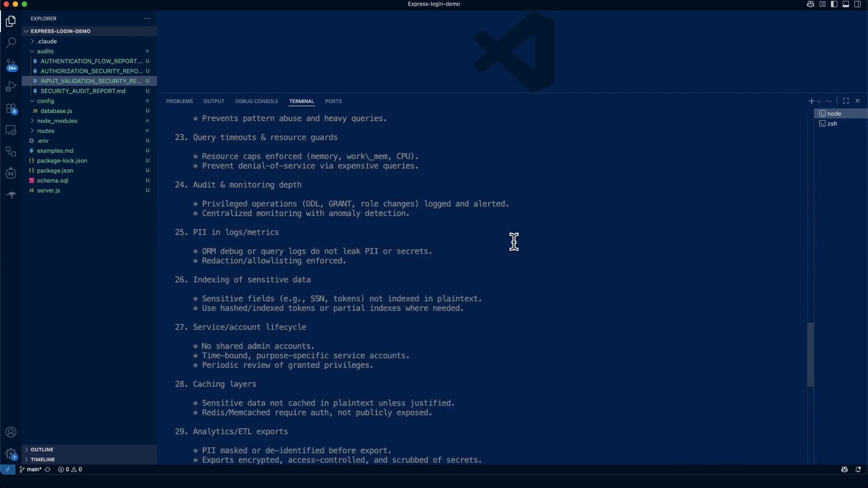Open the Remote Explorer view
This screenshot has width=868, height=488.
click(11, 130)
